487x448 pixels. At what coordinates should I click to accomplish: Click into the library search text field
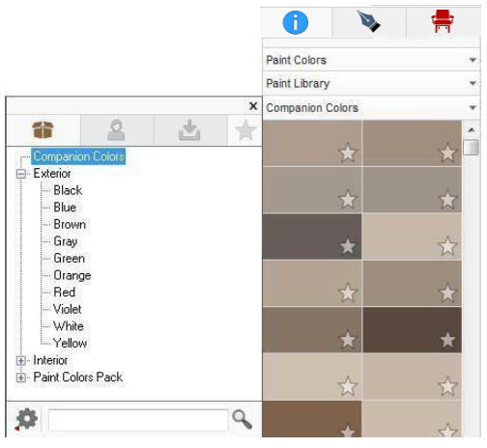(138, 420)
